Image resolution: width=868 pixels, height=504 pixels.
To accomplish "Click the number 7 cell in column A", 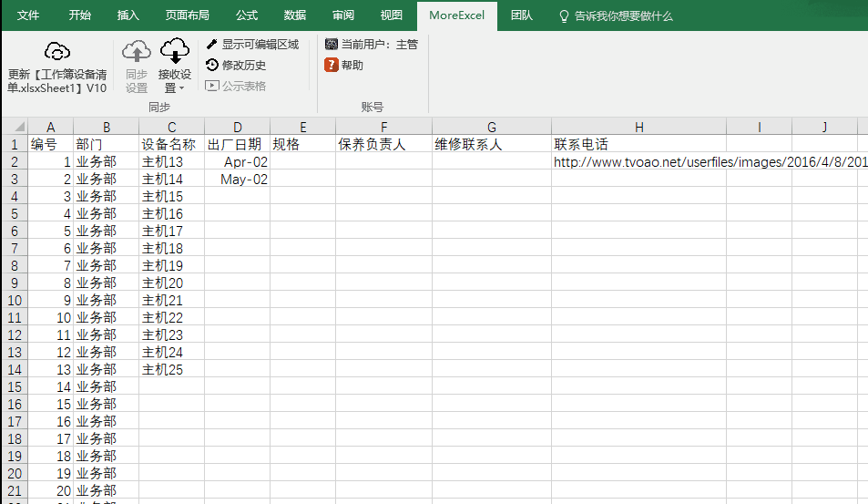I will pos(50,265).
